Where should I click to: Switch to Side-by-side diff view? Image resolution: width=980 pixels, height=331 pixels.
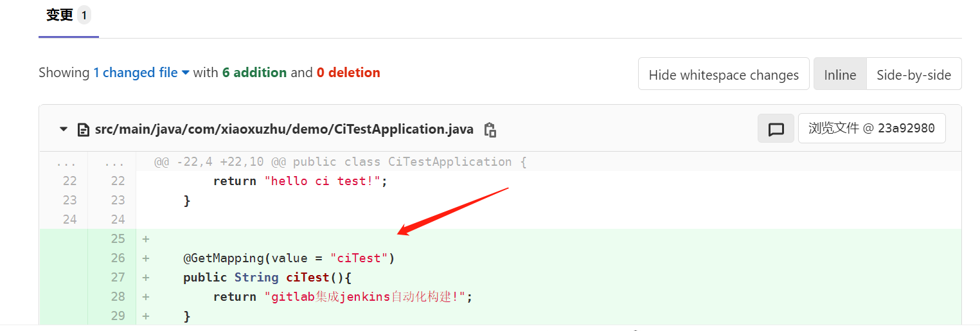tap(914, 75)
